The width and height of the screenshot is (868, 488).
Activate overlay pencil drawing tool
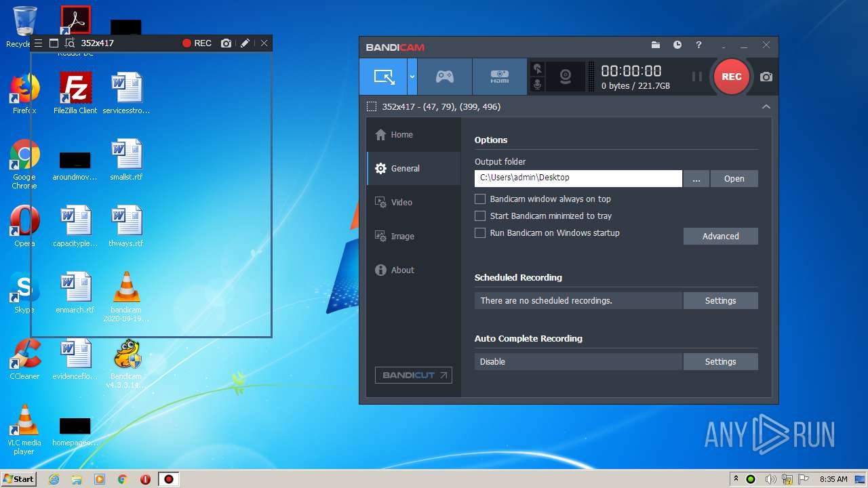pos(245,43)
